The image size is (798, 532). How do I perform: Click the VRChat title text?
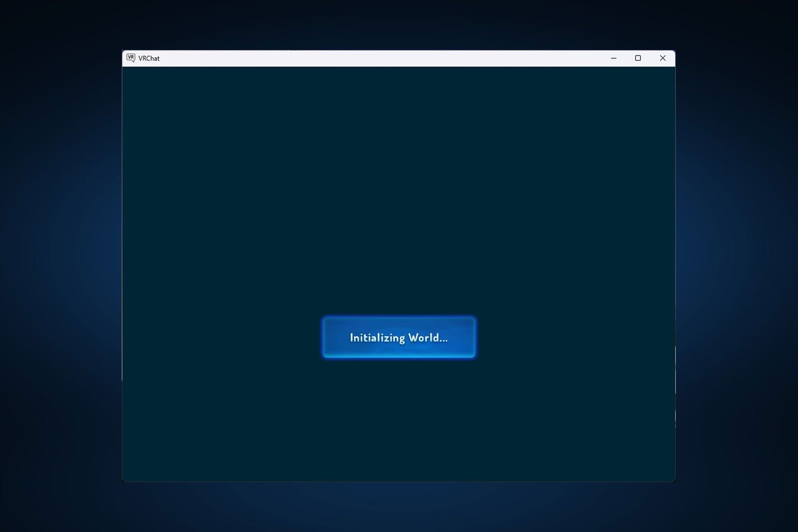tap(149, 59)
